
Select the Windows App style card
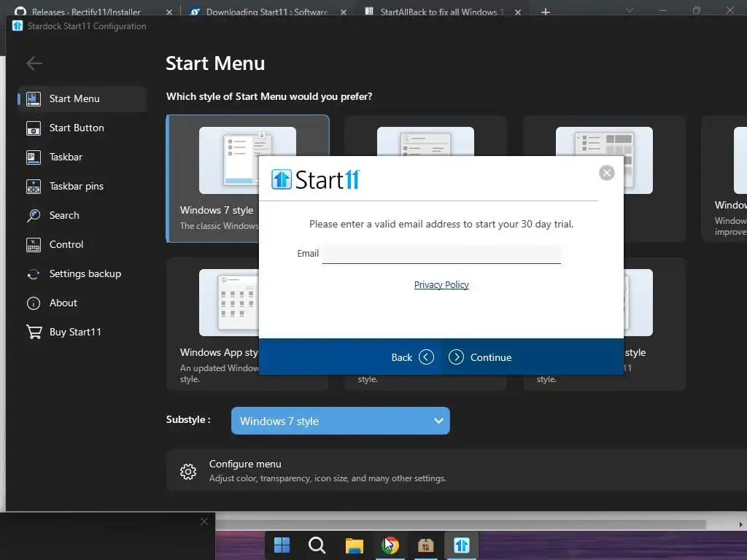pos(212,324)
